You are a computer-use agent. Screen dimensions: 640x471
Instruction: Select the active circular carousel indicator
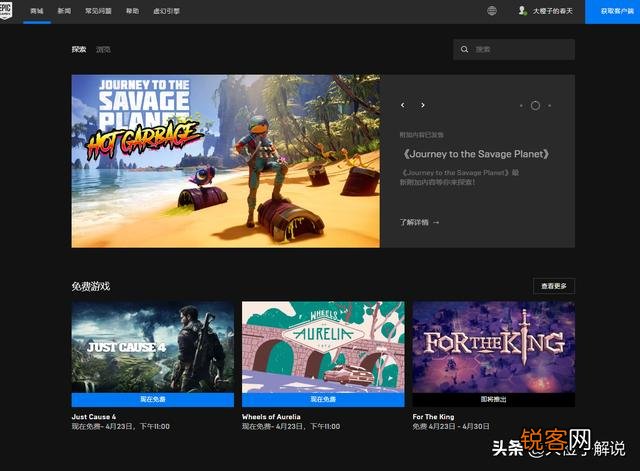click(x=535, y=106)
